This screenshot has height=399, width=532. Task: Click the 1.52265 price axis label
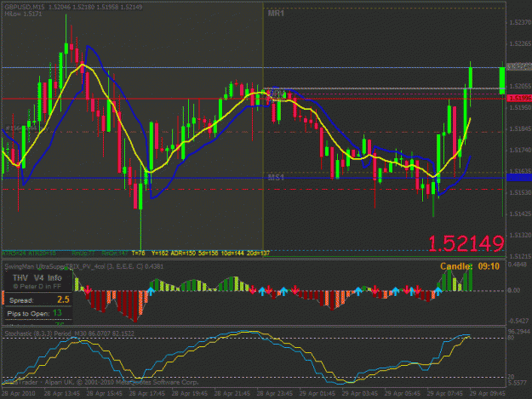(x=520, y=43)
